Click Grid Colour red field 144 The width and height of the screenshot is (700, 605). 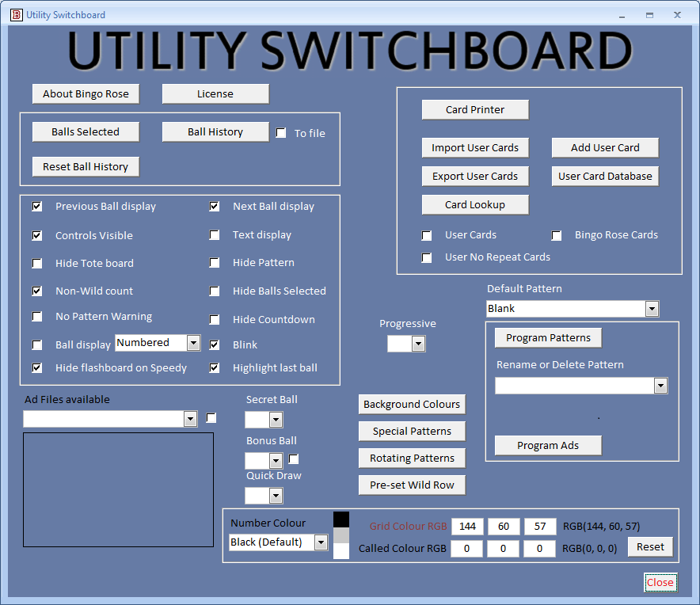[467, 527]
